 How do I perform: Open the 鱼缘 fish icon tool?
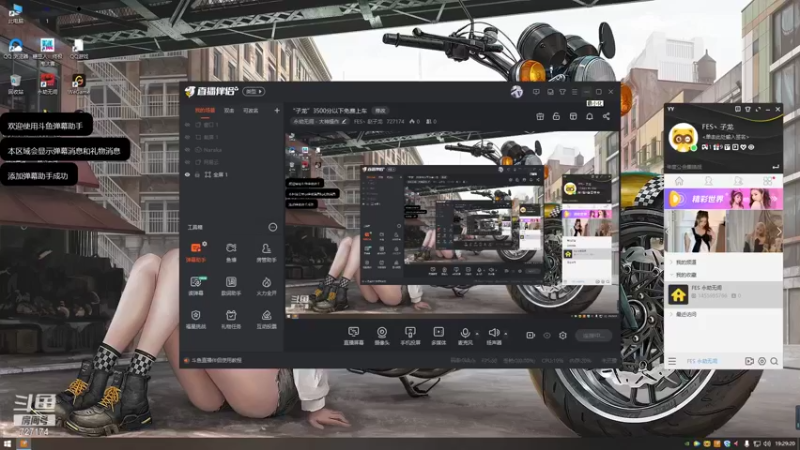tap(231, 253)
